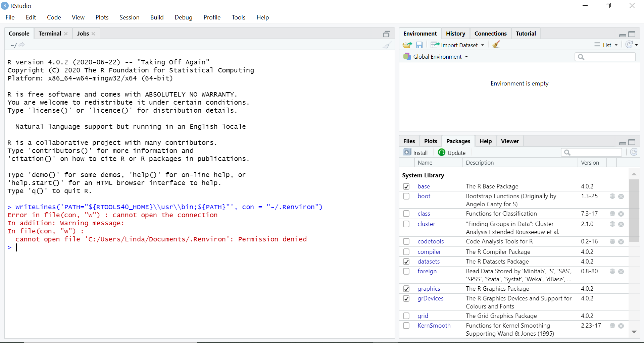Screen dimensions: 644x343
Task: Open the KernSmooth package link
Action: (434, 326)
